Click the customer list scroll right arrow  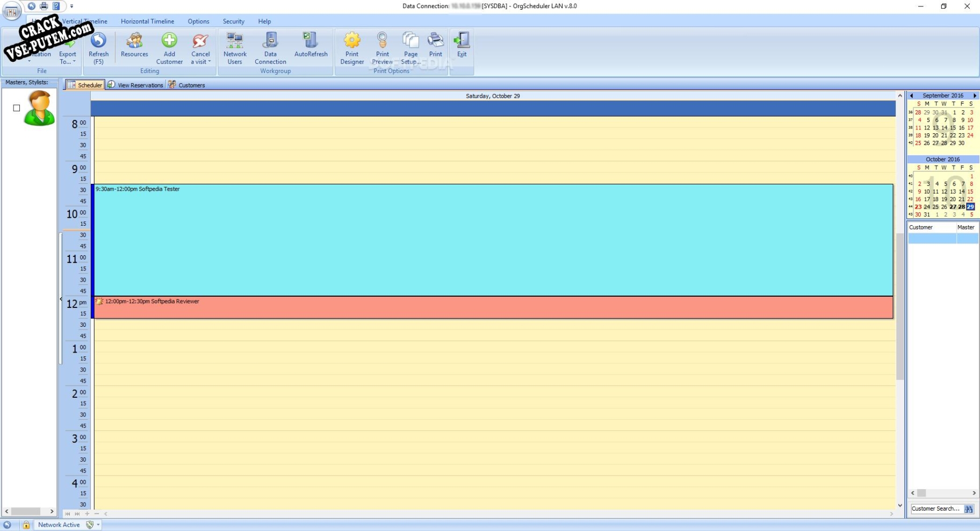974,493
